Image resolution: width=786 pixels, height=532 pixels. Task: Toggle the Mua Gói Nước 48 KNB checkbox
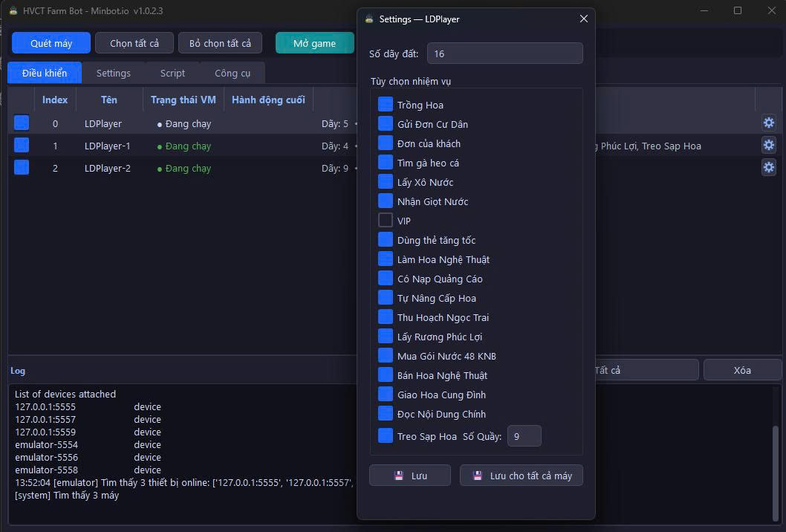pos(385,355)
